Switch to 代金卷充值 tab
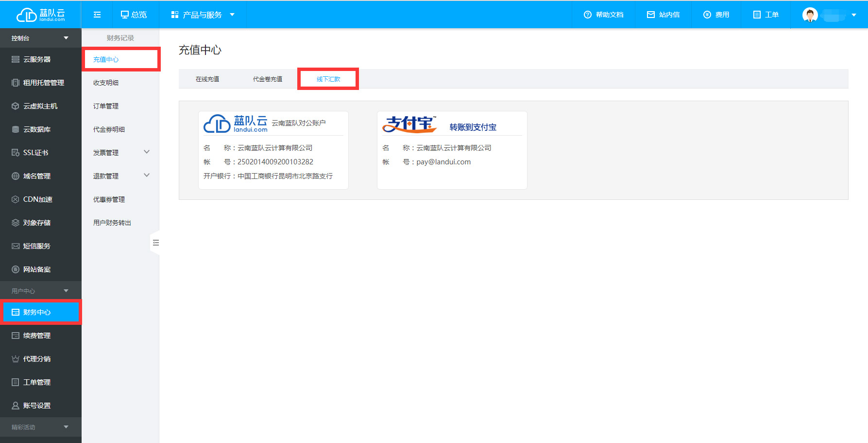 tap(268, 79)
